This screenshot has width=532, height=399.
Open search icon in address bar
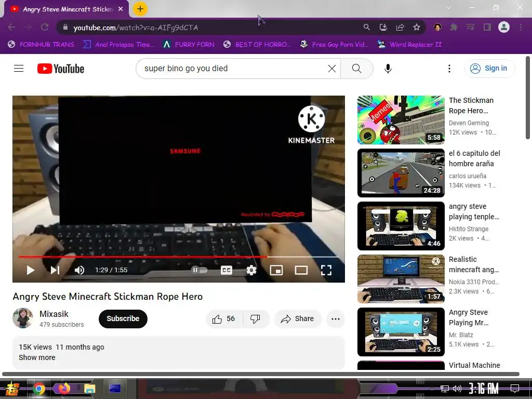366,27
